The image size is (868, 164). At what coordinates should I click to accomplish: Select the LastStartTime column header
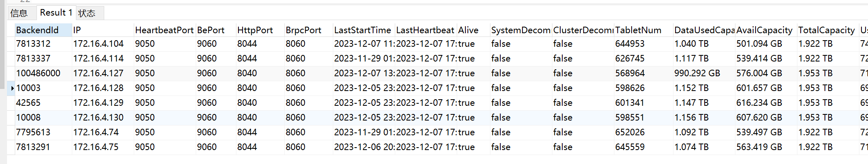364,30
